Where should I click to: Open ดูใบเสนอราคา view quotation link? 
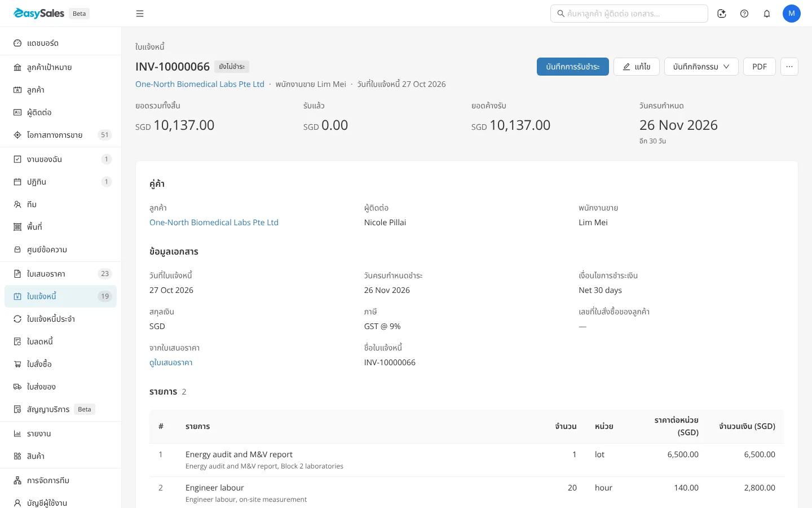point(171,362)
